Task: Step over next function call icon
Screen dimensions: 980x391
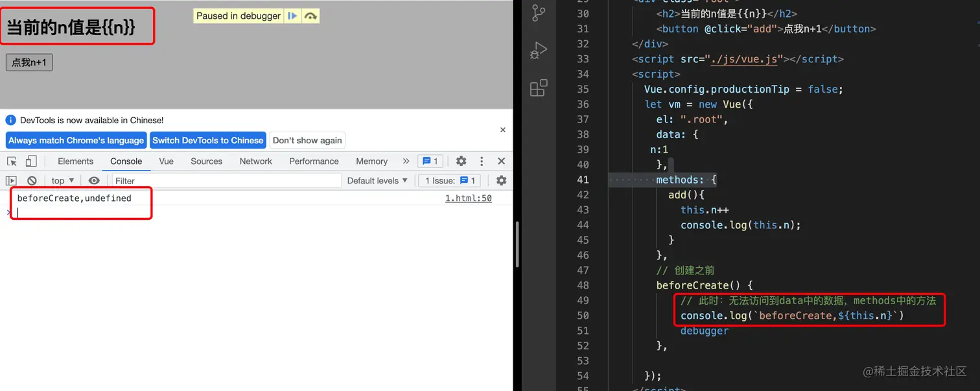Action: (310, 16)
